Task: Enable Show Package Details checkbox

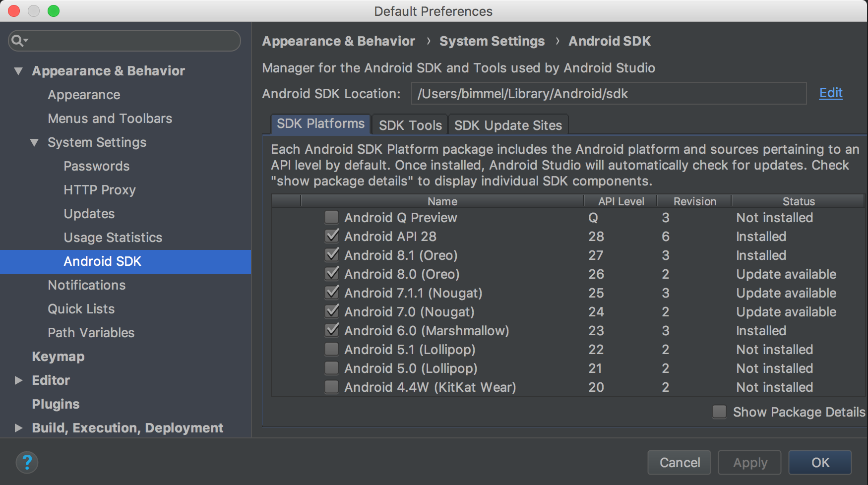Action: pos(719,412)
